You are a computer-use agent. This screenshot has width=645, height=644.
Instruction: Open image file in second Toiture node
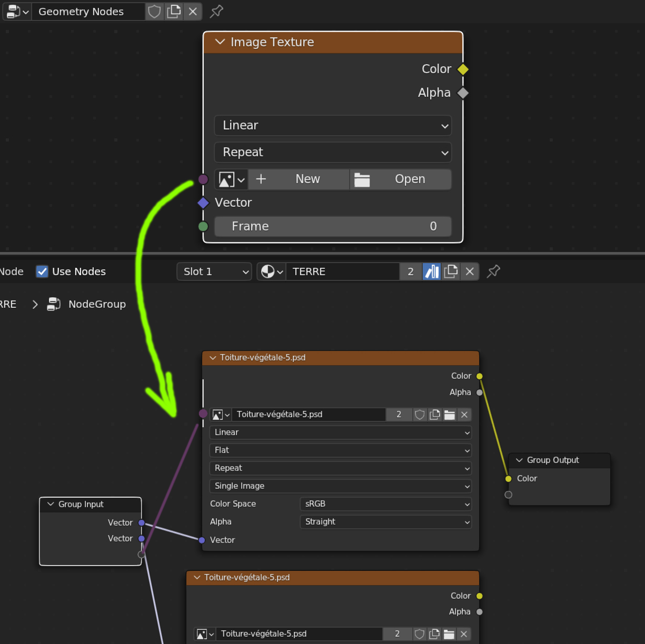pos(449,634)
